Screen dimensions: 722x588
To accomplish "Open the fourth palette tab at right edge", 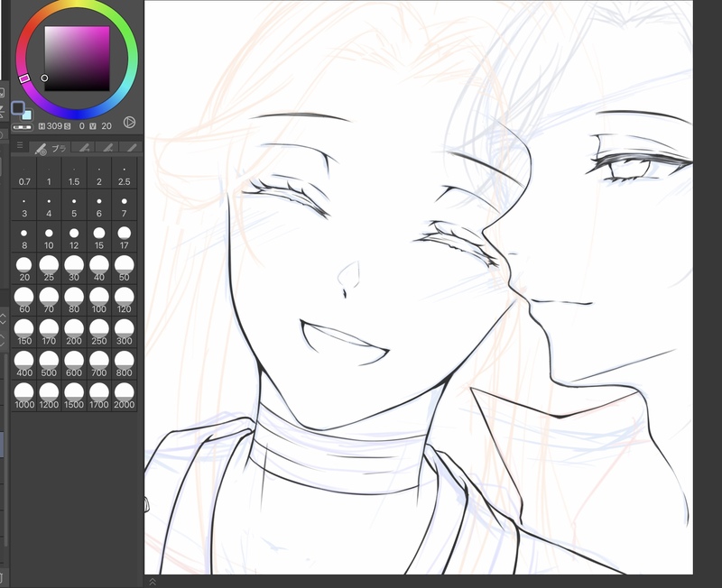I will (131, 148).
